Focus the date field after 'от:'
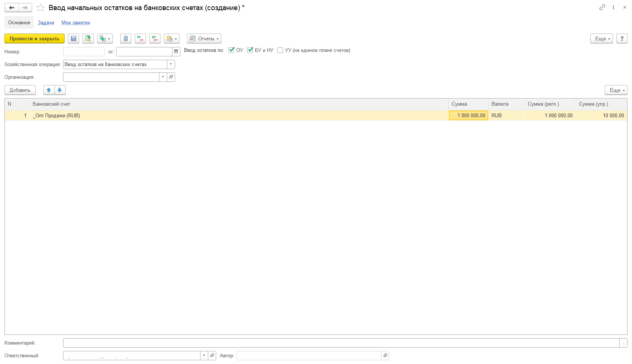Screen dimensions: 632x364 point(144,52)
